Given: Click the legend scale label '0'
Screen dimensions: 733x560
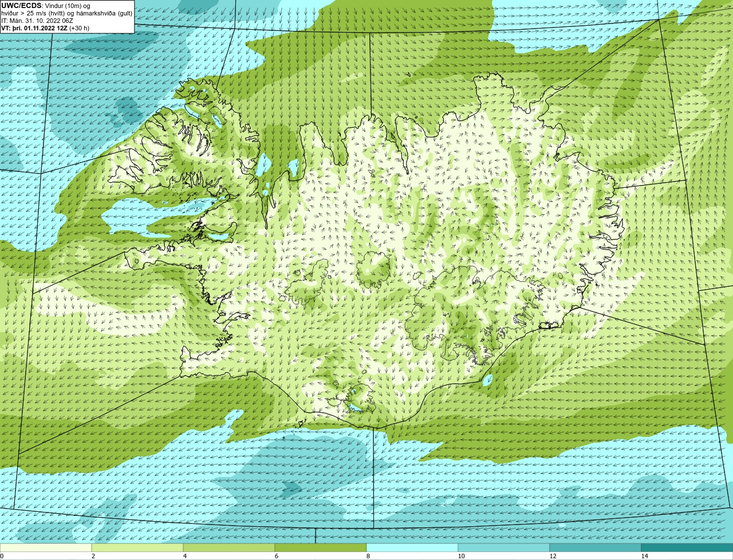Looking at the screenshot, I should point(2,556).
